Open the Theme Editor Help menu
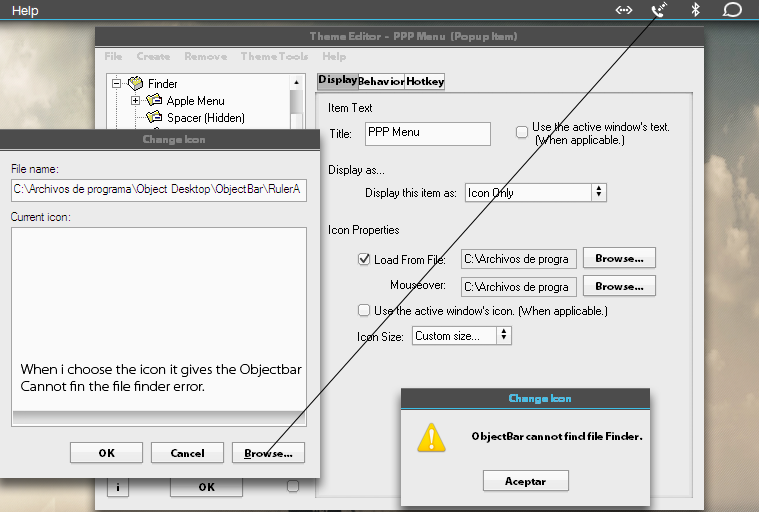 click(x=334, y=56)
